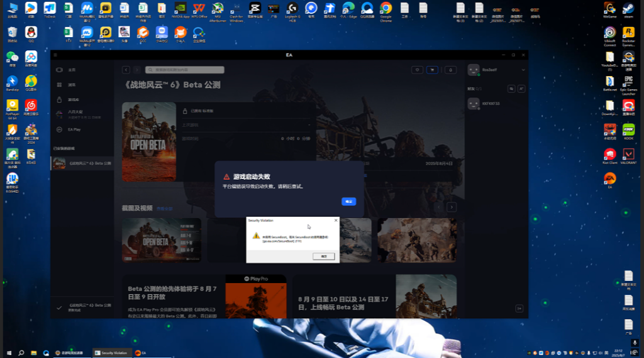Expand the Ros3self account dropdown
The height and width of the screenshot is (358, 644).
click(x=523, y=70)
